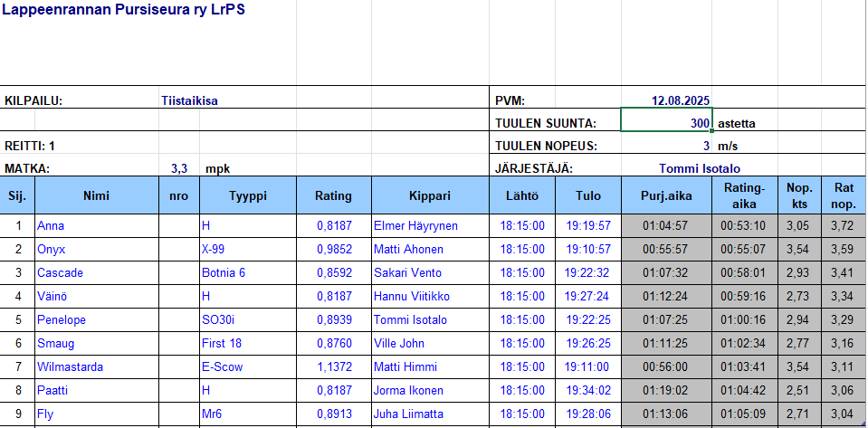Click the organizer cell Tommi Isotalo
868x428 pixels.
pos(700,168)
